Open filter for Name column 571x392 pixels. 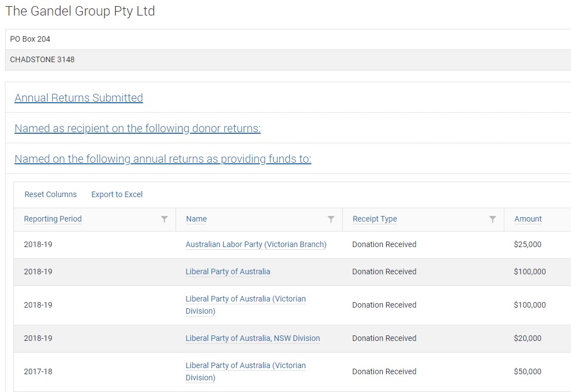click(x=330, y=219)
